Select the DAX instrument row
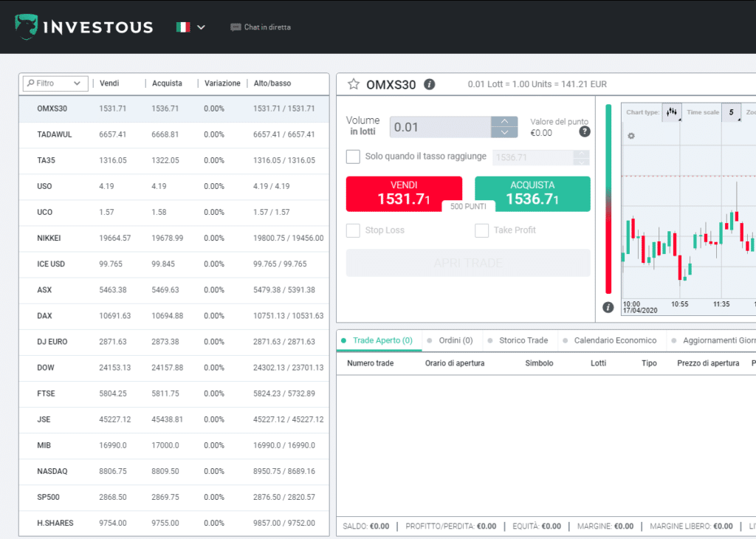756x539 pixels. (x=174, y=316)
